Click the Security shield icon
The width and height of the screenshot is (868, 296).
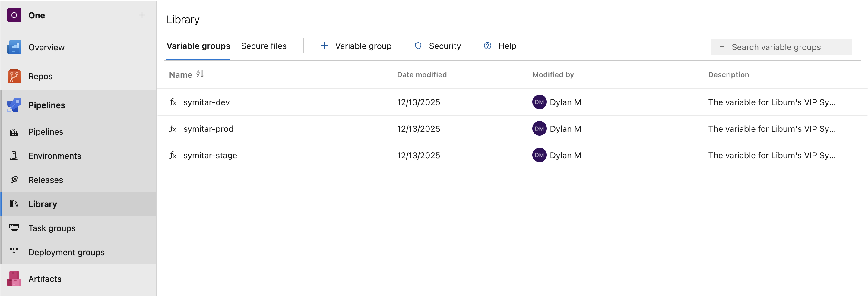pos(418,46)
